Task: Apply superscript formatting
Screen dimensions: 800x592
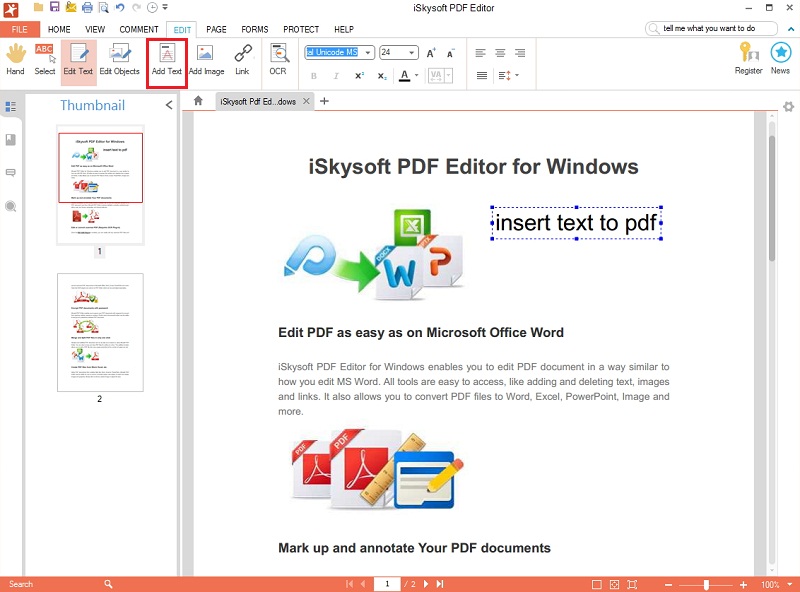Action: tap(359, 76)
